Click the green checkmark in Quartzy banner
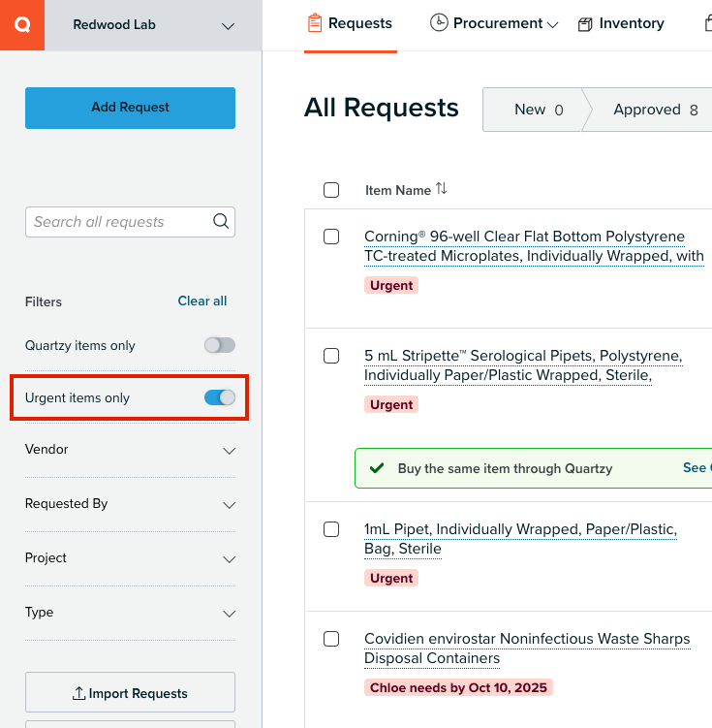 click(377, 468)
